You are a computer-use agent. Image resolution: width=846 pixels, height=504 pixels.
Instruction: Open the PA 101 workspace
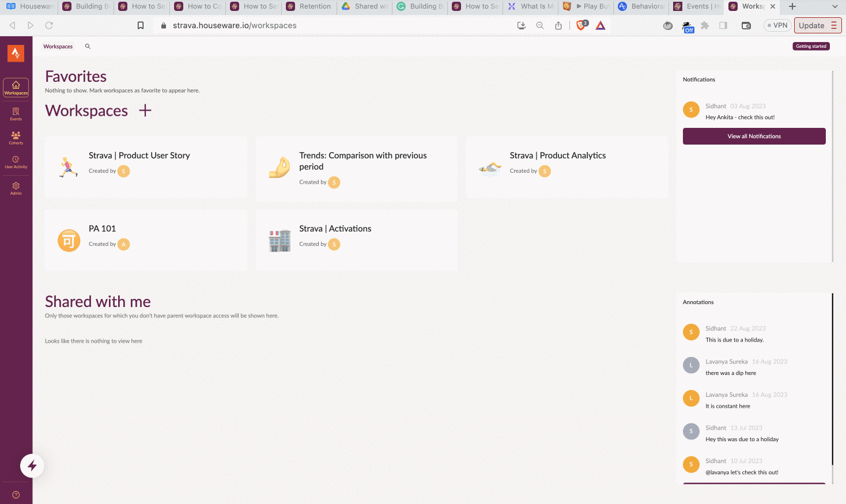click(146, 240)
